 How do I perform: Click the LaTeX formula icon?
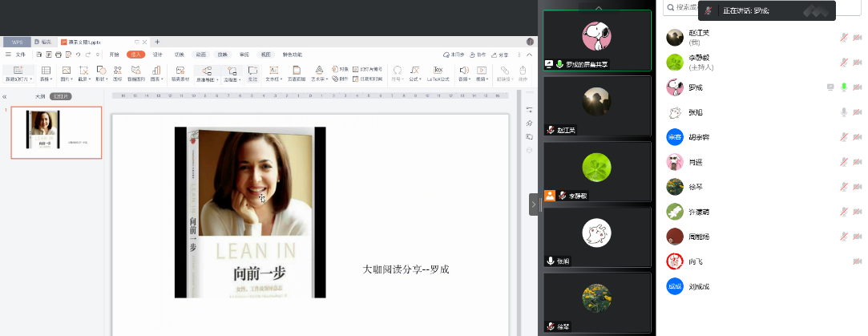tap(438, 70)
